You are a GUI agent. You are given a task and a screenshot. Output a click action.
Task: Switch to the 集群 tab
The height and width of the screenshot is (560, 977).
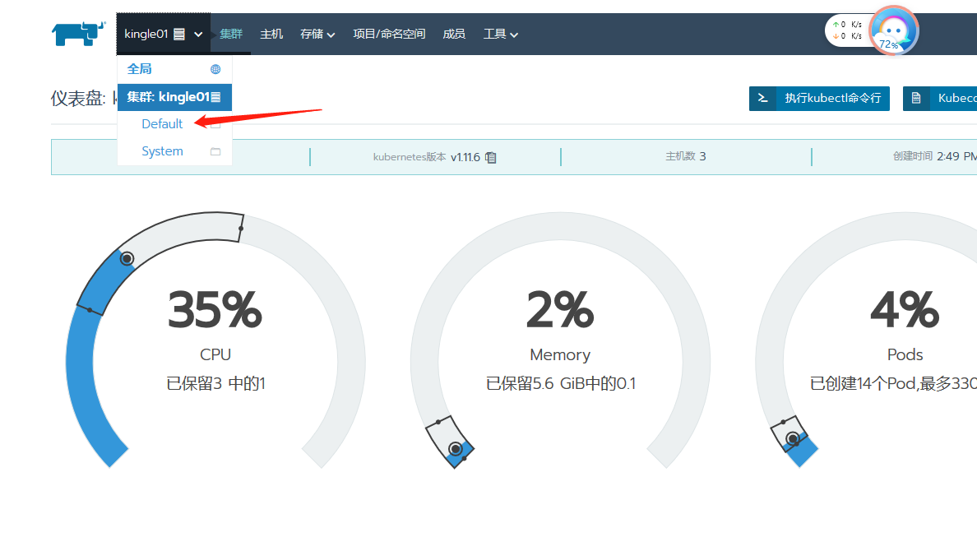tap(231, 34)
